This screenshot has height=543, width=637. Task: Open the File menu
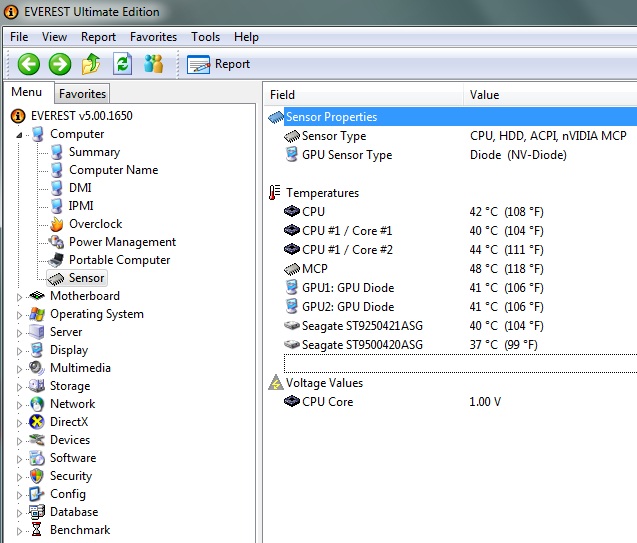pos(19,37)
